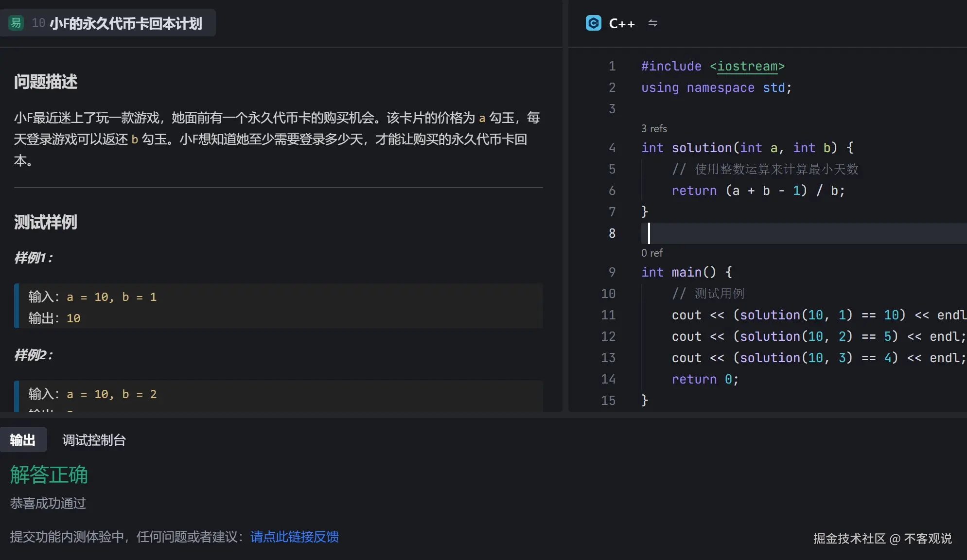Select the 输出 tab
This screenshot has width=967, height=560.
point(23,440)
